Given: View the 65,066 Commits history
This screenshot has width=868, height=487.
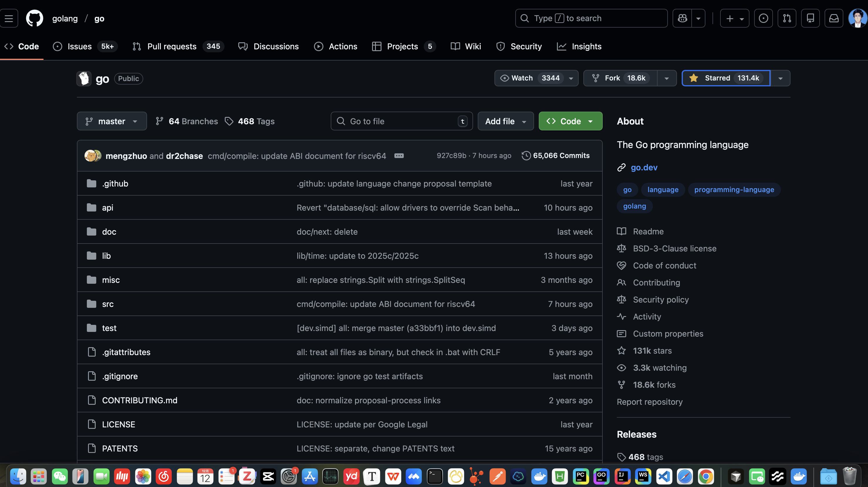Looking at the screenshot, I should (561, 156).
